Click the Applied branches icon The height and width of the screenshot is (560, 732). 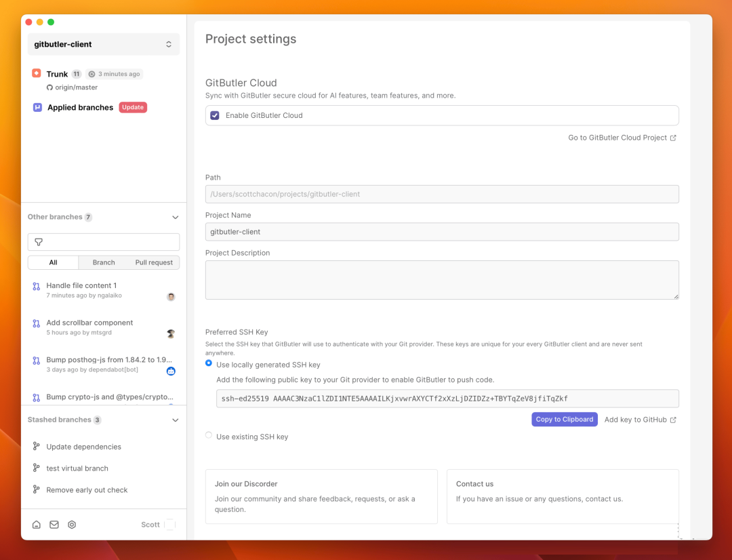click(x=38, y=107)
